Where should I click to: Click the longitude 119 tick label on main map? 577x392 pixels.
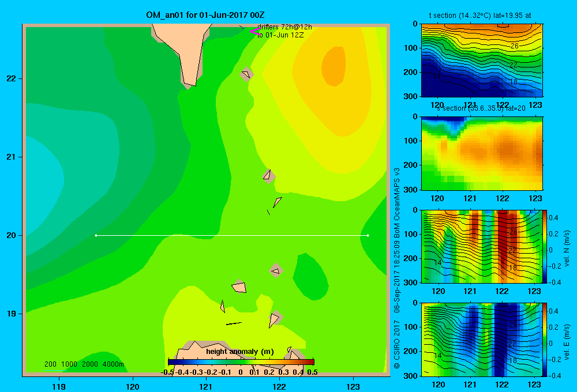pos(59,386)
